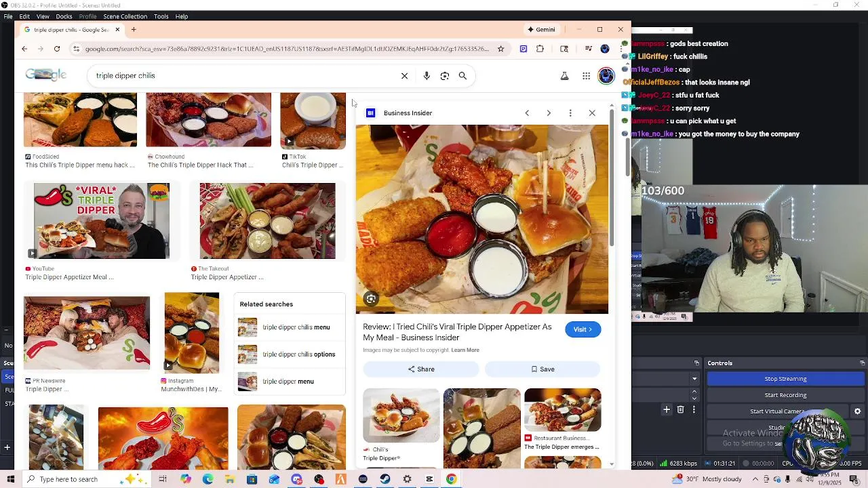Screen dimensions: 868x488
Task: Go back in Chrome
Action: (x=24, y=49)
